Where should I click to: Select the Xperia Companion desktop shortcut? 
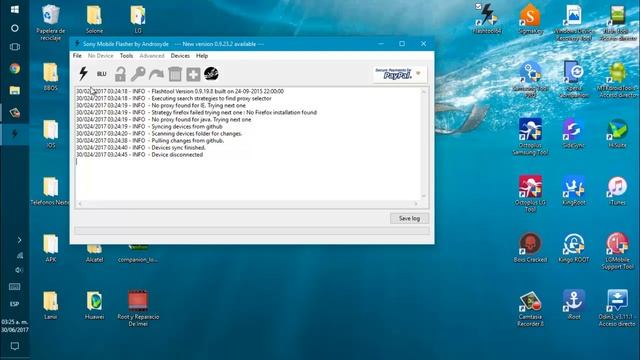(573, 79)
